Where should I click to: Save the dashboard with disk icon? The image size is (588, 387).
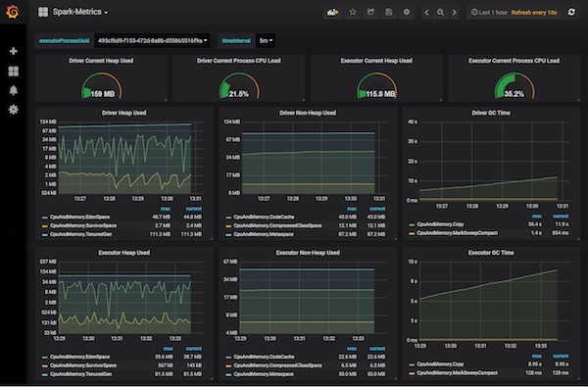click(388, 13)
